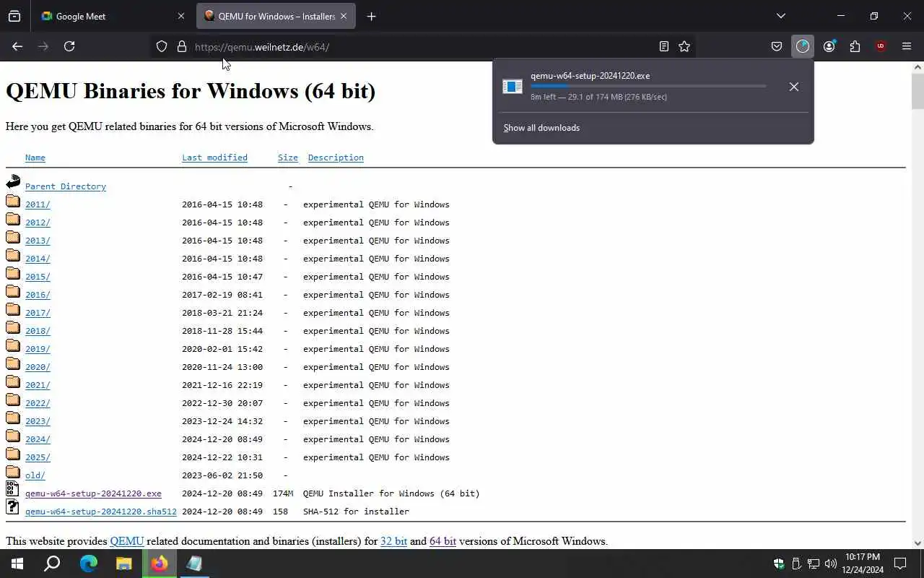Click the folder icon beside 2020/
Image resolution: width=924 pixels, height=578 pixels.
click(13, 363)
